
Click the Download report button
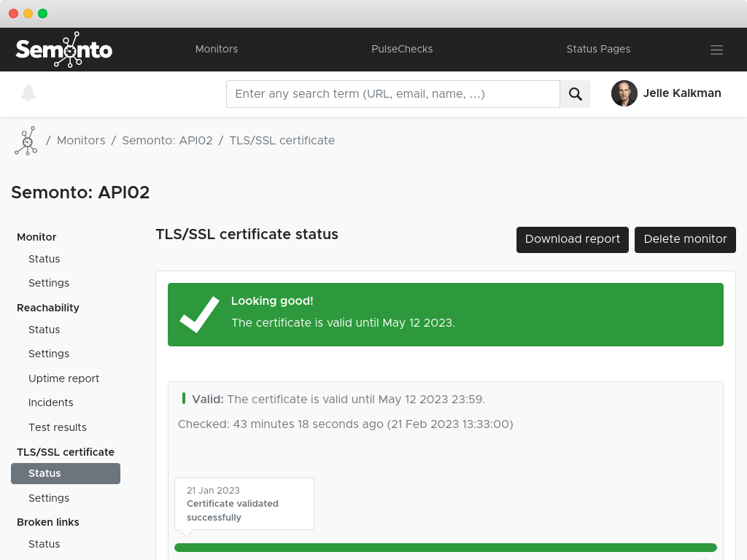pos(572,239)
